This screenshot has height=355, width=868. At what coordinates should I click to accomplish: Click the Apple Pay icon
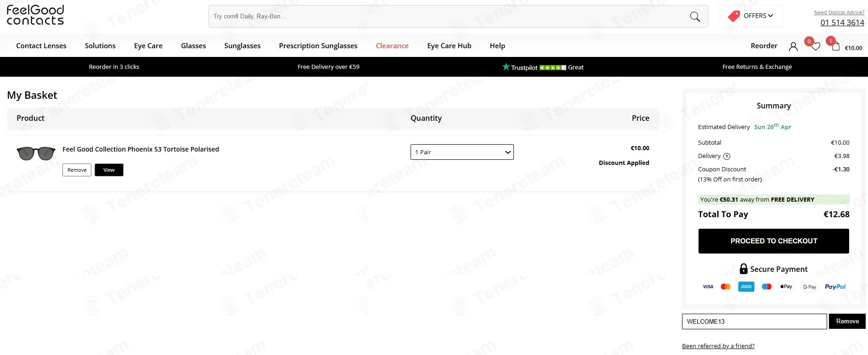coord(786,287)
